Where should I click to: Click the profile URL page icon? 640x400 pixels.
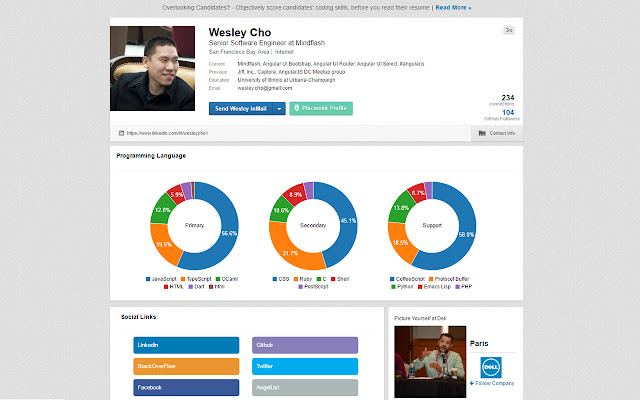(121, 132)
